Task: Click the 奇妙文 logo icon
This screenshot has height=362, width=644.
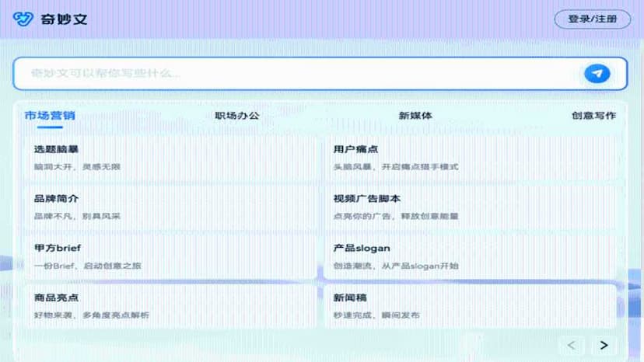Action: coord(23,19)
